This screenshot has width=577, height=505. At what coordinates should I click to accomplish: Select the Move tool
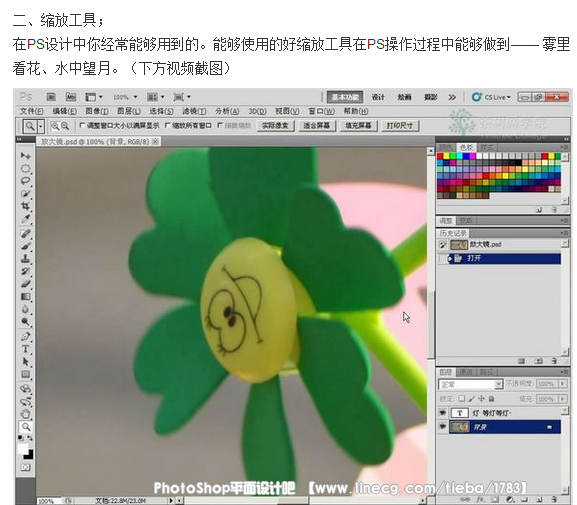[x=25, y=156]
